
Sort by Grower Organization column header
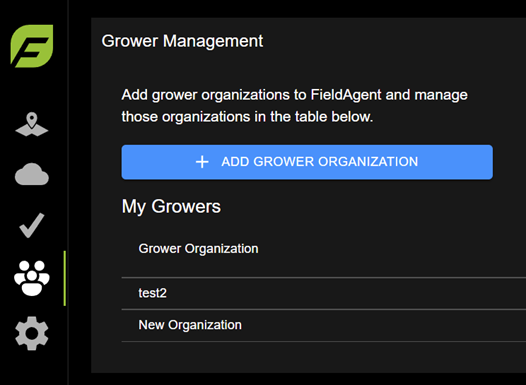(198, 249)
